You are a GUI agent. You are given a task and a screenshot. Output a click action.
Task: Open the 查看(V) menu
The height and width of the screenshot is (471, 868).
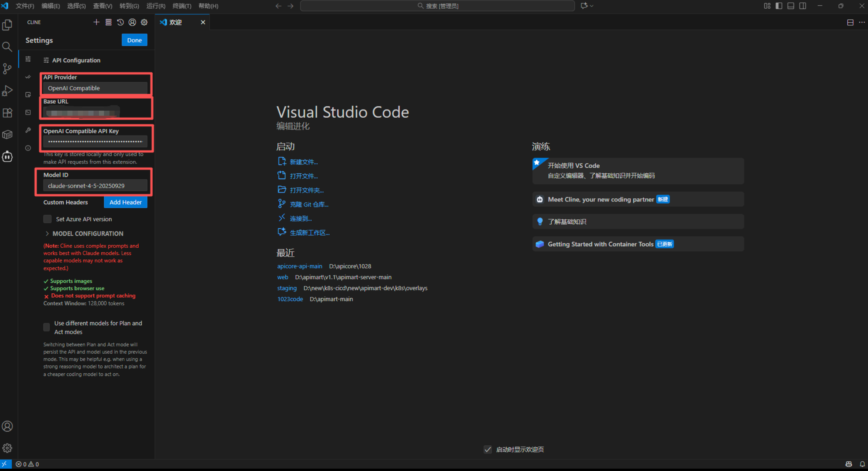(x=103, y=6)
